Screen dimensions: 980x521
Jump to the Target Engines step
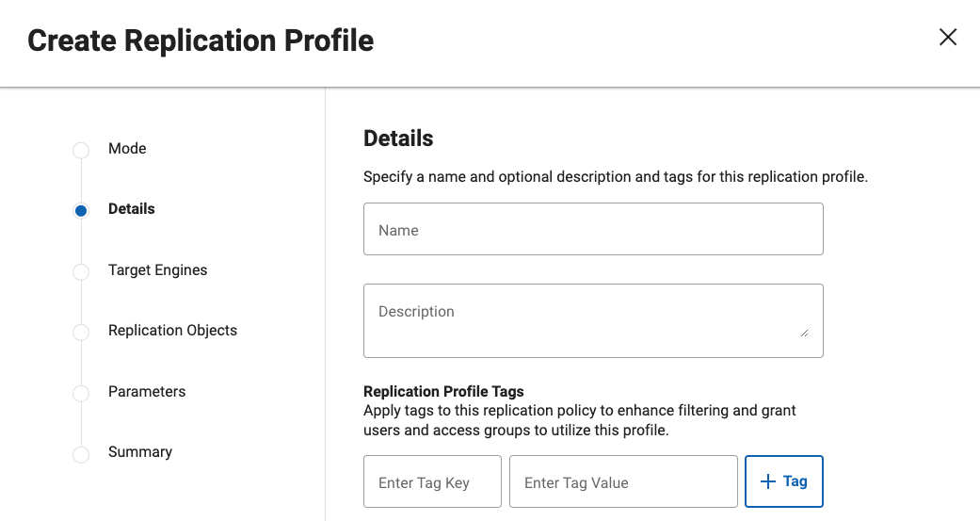click(157, 270)
